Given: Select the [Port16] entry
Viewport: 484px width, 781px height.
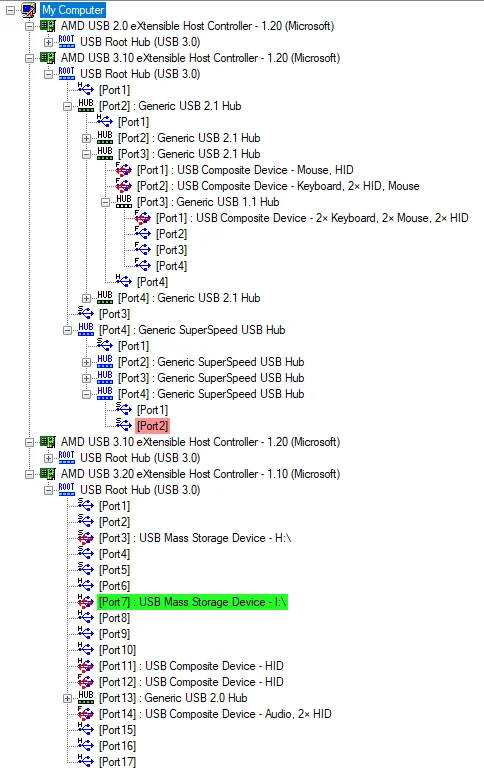Looking at the screenshot, I should (x=118, y=746).
